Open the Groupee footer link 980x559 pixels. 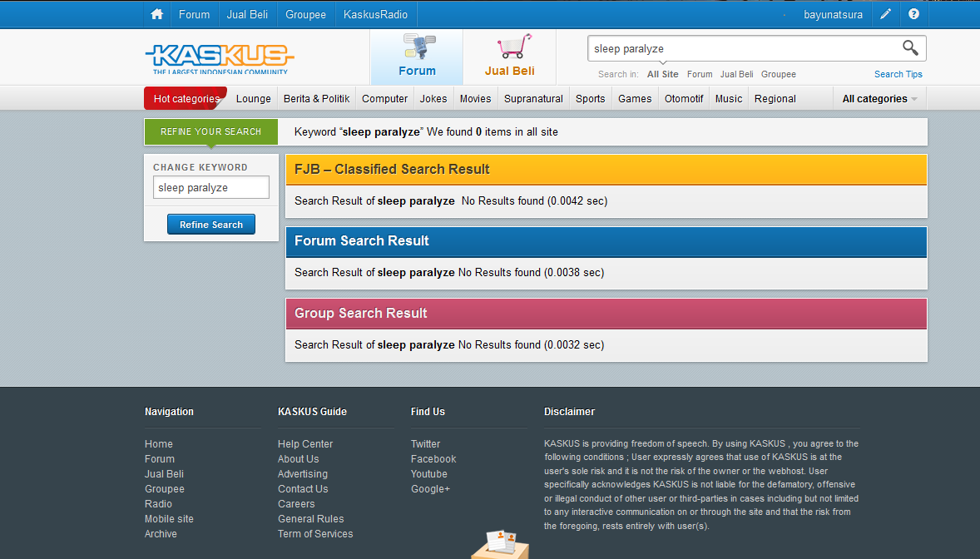coord(165,489)
